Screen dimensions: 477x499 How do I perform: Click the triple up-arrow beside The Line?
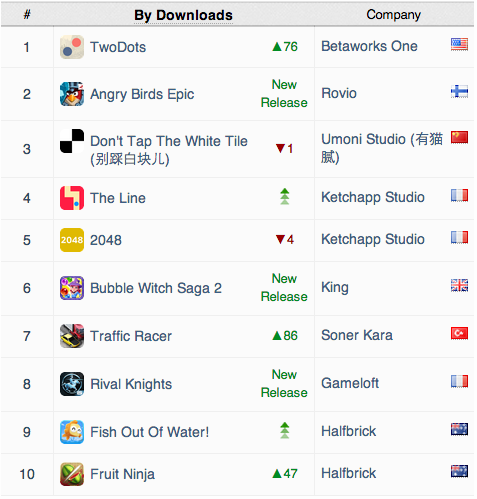pos(285,196)
